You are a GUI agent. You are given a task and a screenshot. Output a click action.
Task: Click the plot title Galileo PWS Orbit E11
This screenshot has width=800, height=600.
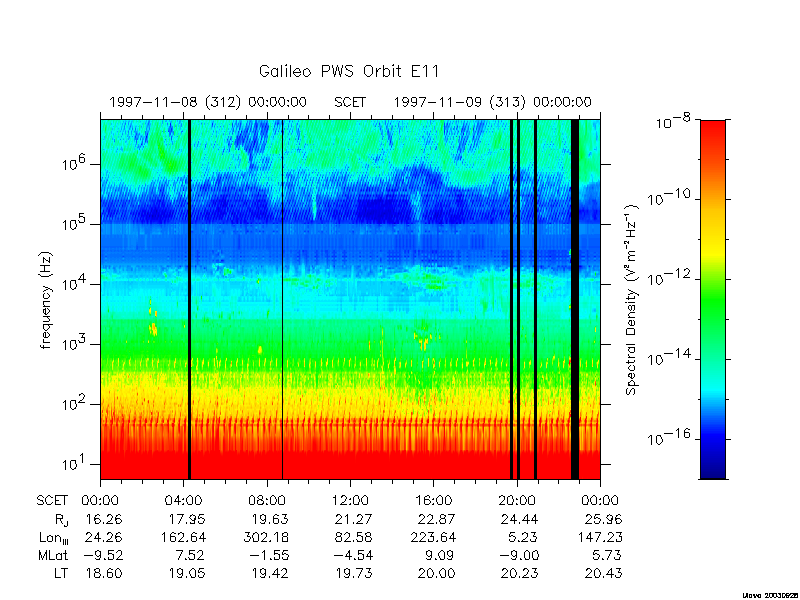[349, 71]
